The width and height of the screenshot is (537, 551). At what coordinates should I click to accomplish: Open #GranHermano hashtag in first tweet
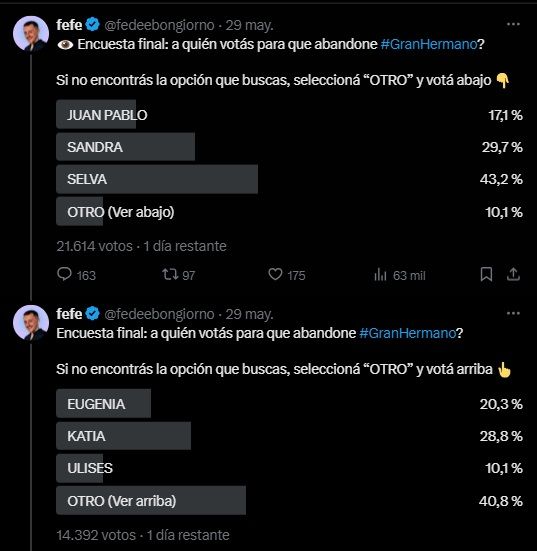(x=428, y=44)
